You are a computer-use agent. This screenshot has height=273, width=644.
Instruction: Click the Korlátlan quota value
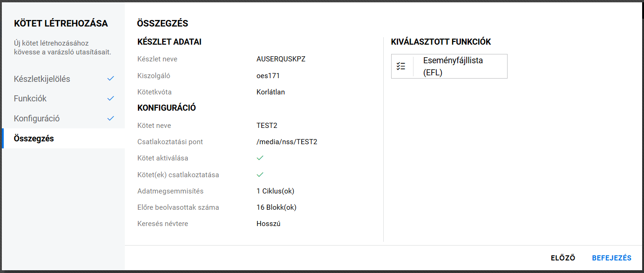click(271, 92)
